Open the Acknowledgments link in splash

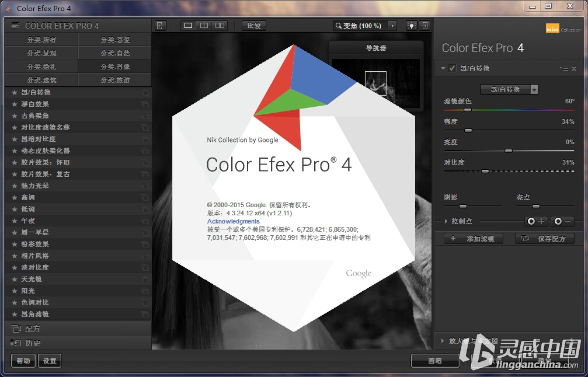click(233, 221)
